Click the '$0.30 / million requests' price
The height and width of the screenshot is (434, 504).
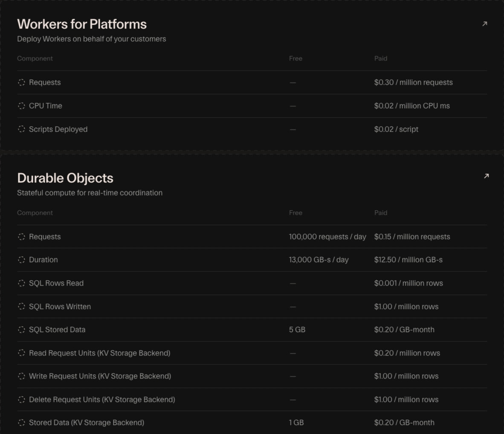click(x=413, y=82)
